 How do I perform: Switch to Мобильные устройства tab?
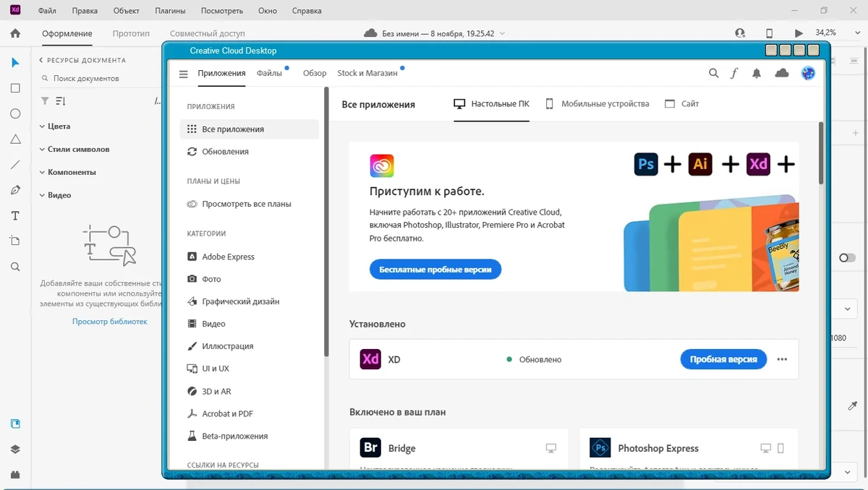(x=597, y=104)
